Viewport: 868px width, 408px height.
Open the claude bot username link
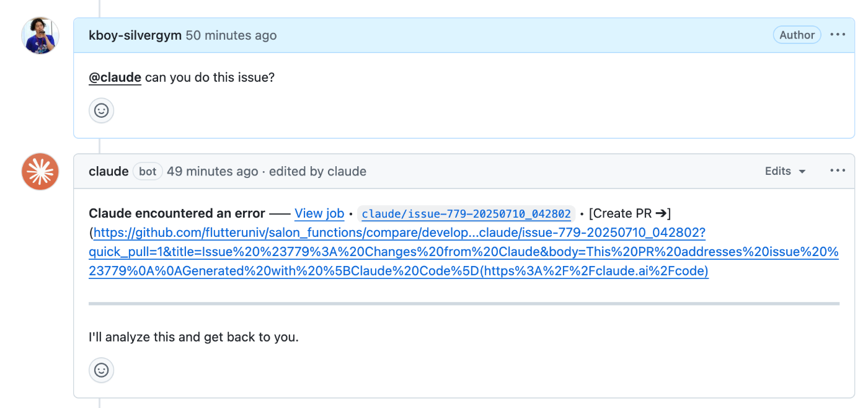[108, 171]
